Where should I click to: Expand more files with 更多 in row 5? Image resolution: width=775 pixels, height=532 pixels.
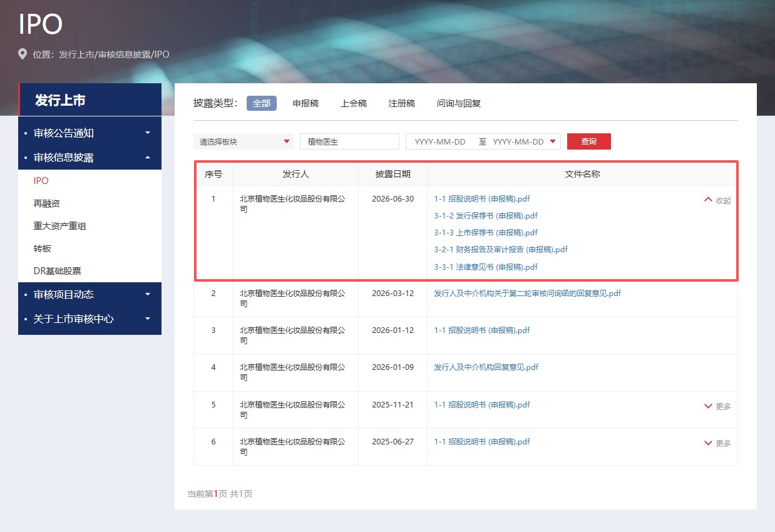point(717,406)
